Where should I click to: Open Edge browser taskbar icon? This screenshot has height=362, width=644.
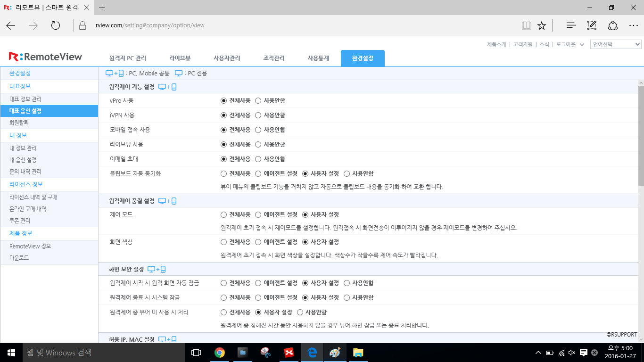click(312, 353)
